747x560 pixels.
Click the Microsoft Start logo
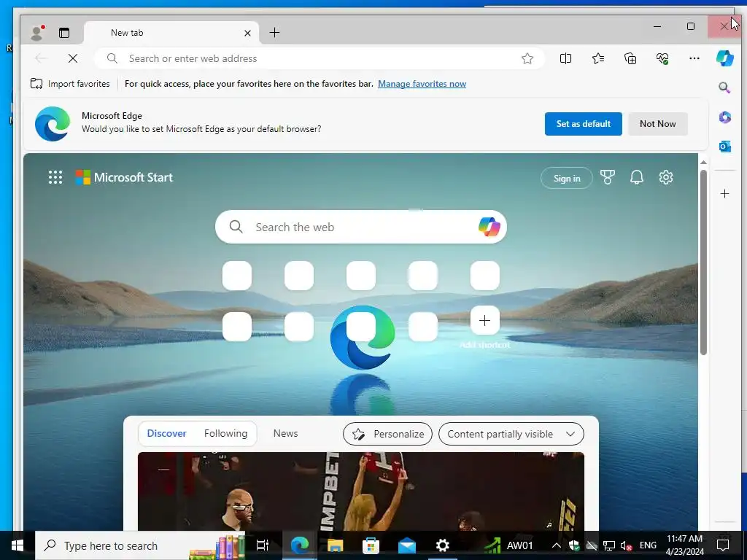click(x=124, y=178)
